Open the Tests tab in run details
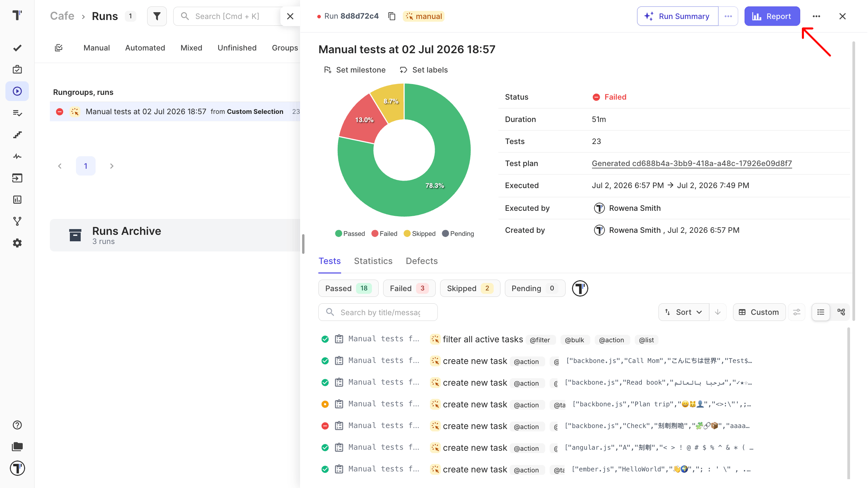The image size is (868, 488). pos(330,261)
